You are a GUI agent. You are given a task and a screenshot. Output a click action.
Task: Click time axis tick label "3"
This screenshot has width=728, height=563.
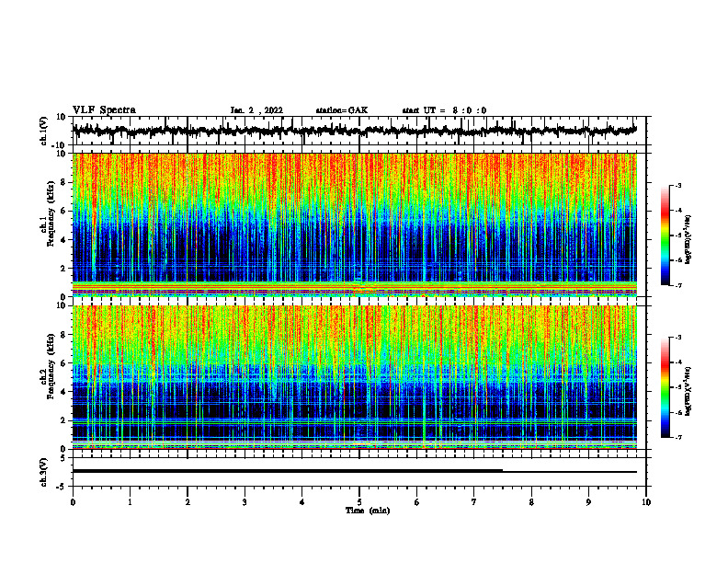coord(245,502)
